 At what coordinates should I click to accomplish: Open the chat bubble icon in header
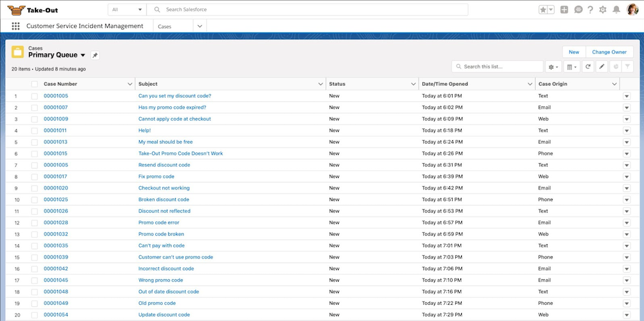(578, 10)
